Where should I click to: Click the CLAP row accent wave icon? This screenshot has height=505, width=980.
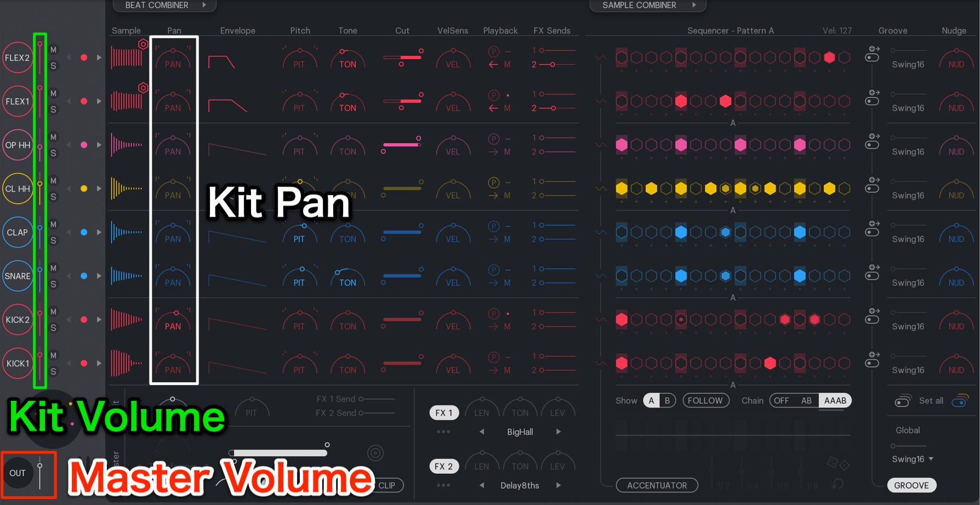(x=601, y=232)
